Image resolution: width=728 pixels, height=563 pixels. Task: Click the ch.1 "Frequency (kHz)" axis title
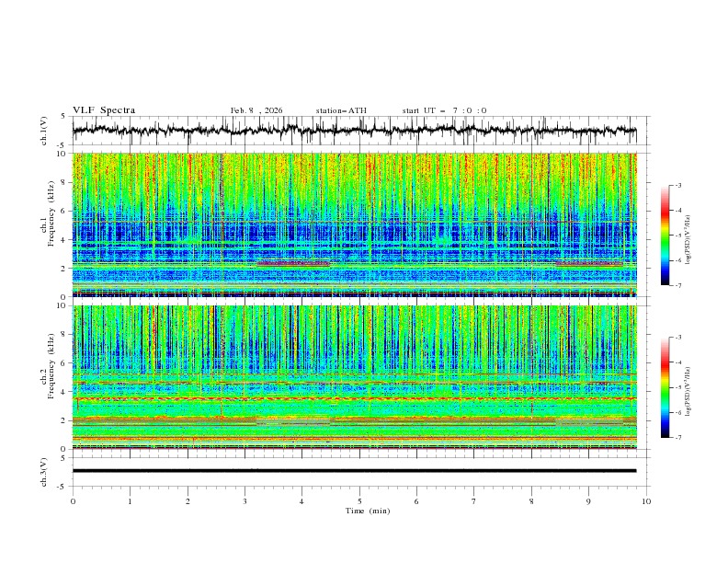(51, 214)
